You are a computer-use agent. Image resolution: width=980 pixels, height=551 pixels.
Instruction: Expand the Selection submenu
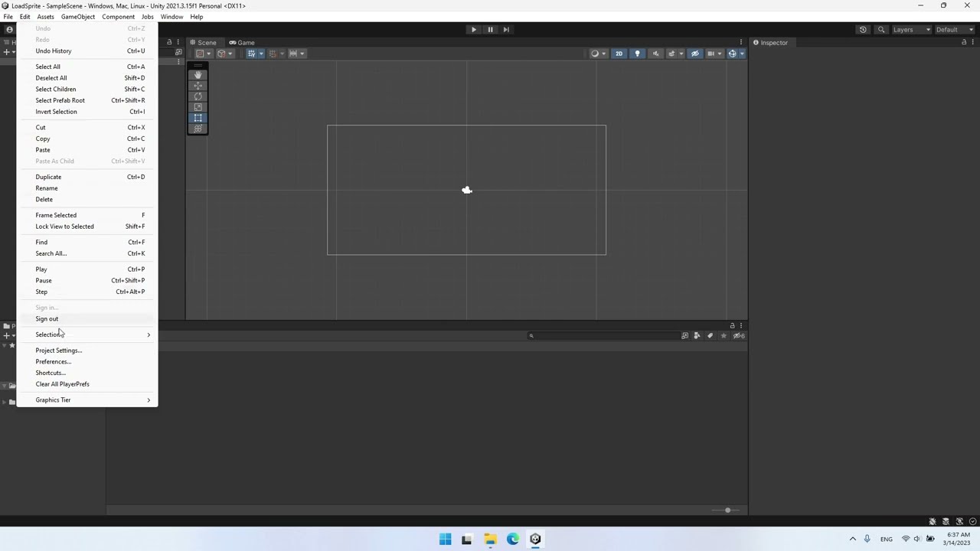tap(87, 334)
